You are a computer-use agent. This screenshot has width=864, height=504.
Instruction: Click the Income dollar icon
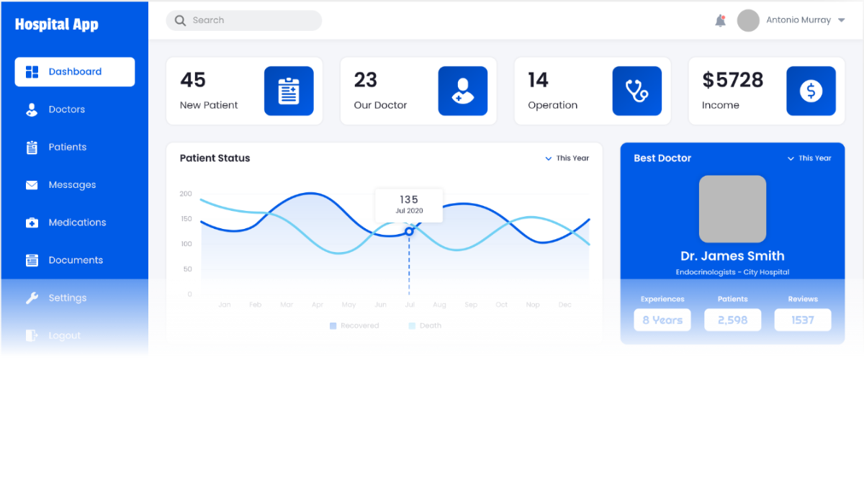coord(811,91)
